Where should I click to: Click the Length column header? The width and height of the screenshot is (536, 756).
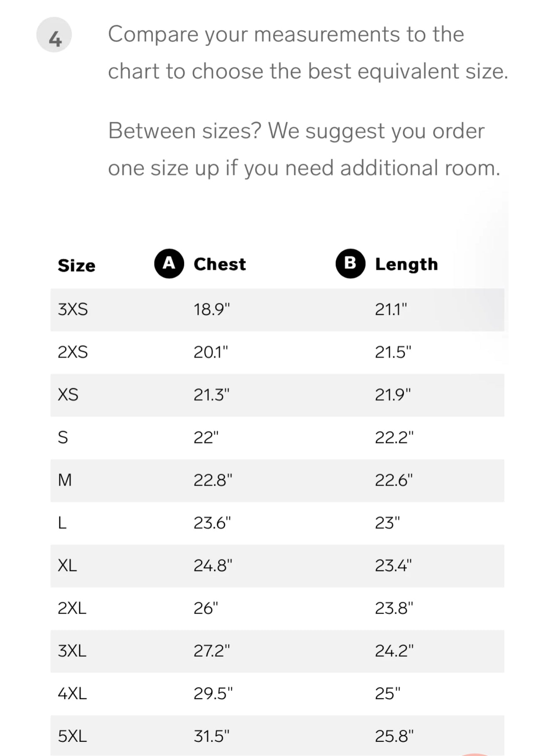tap(406, 264)
